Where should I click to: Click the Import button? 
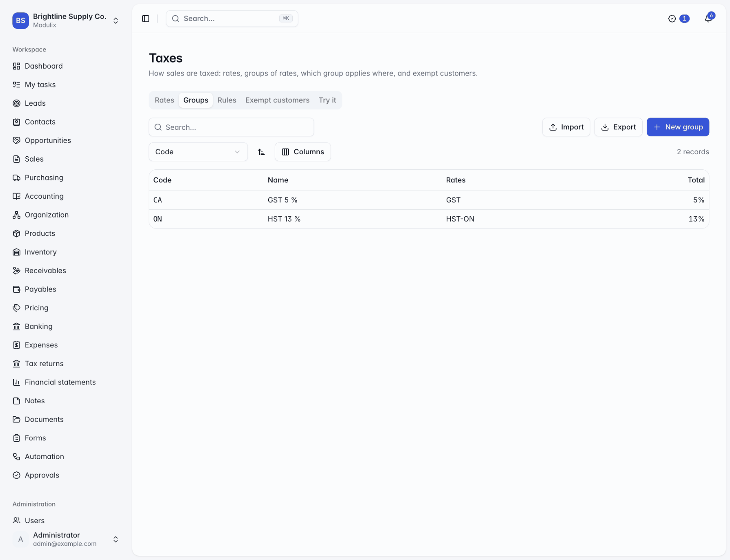pyautogui.click(x=566, y=127)
